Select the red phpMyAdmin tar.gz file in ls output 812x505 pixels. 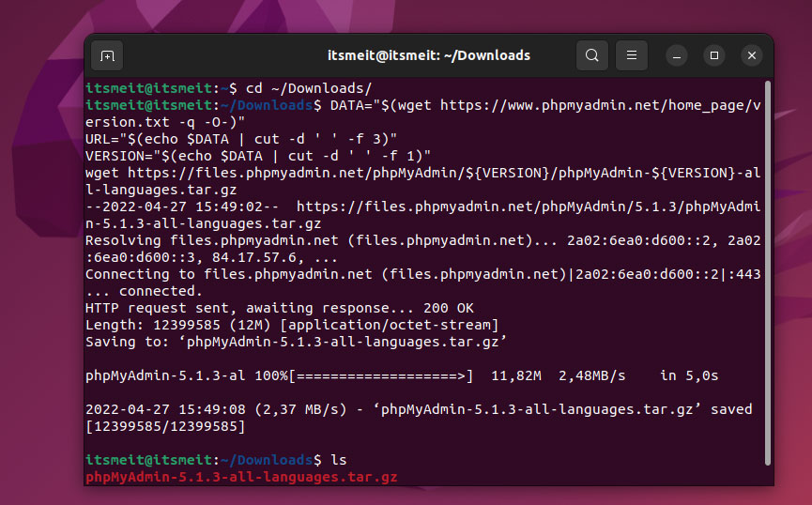point(241,478)
